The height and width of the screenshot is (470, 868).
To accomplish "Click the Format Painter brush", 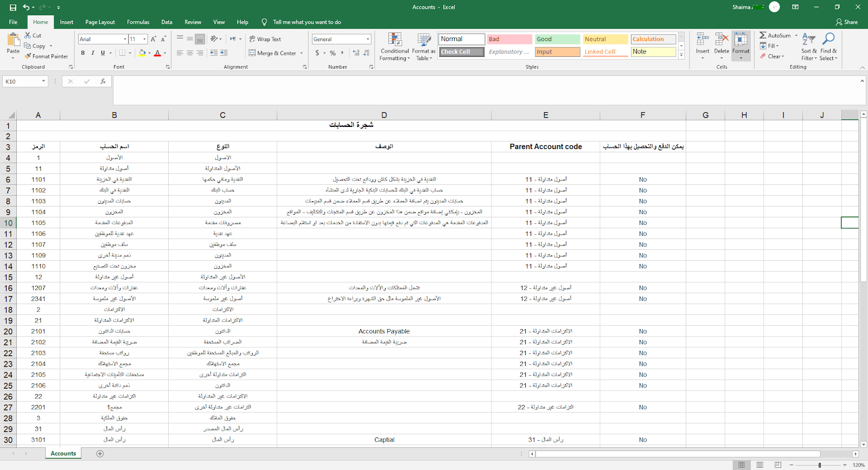I will [46, 56].
